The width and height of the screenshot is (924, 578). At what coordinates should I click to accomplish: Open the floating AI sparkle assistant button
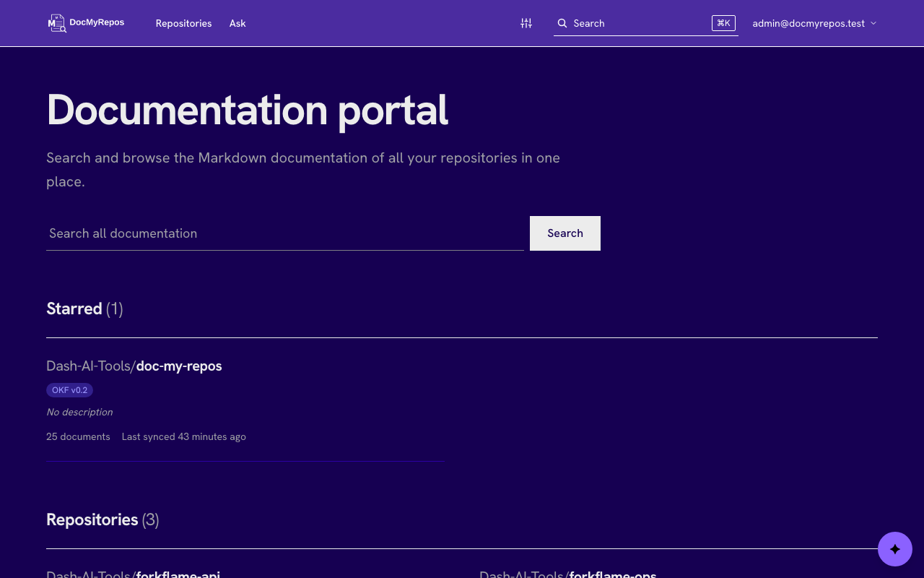coord(895,549)
